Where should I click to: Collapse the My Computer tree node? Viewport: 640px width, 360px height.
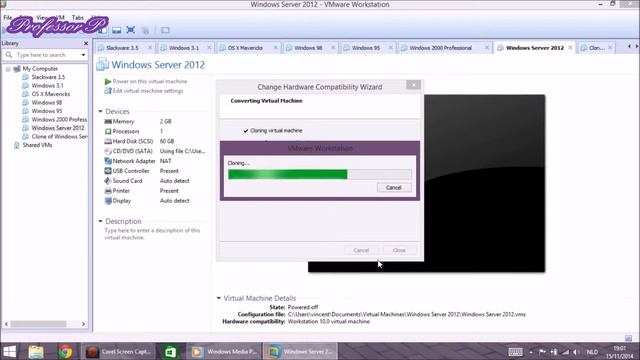tap(8, 69)
